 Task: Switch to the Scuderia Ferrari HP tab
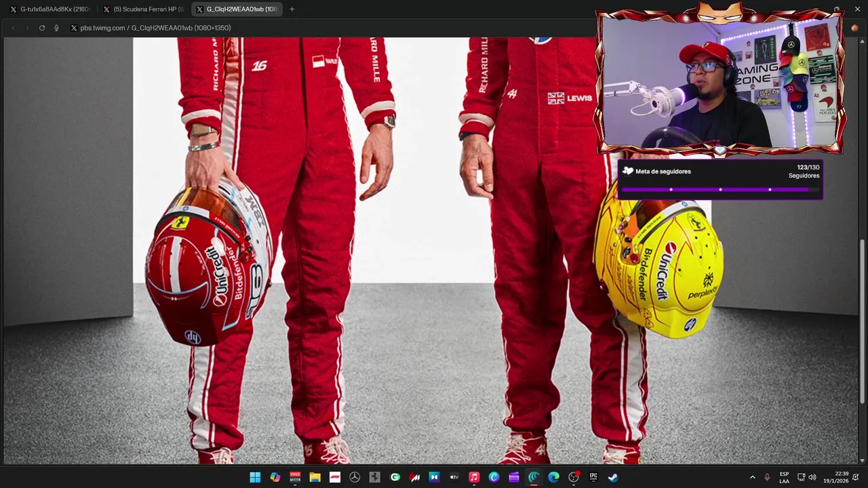click(143, 9)
